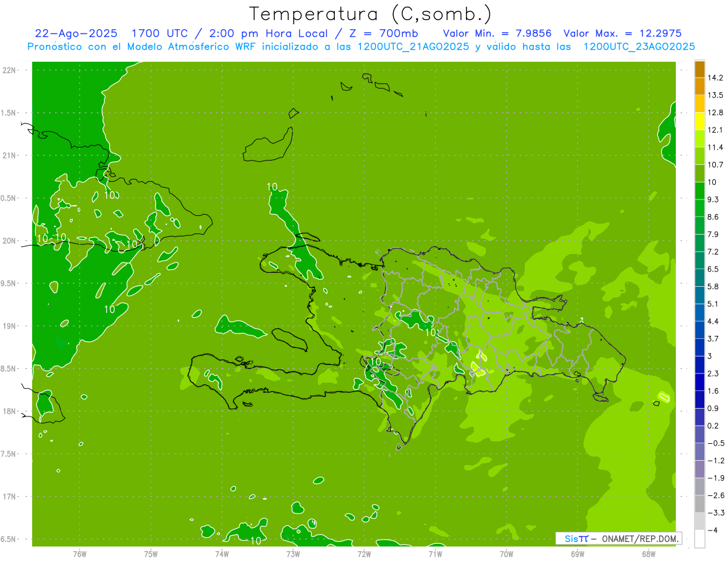This screenshot has width=728, height=562.
Task: Click legend value 13.5
Action: click(x=715, y=95)
